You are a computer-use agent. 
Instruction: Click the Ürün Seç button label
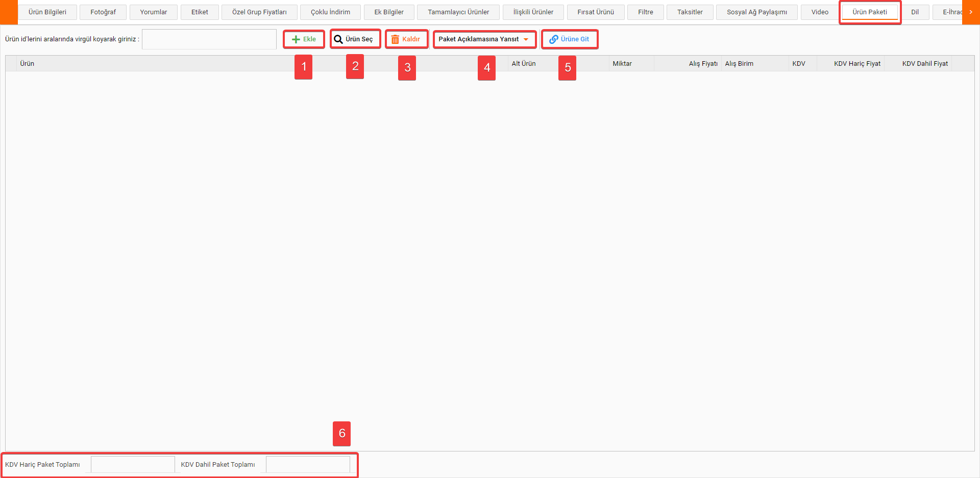tap(359, 39)
